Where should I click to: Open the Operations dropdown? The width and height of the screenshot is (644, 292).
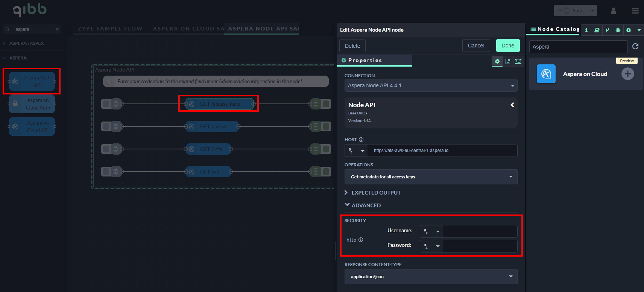tap(431, 177)
